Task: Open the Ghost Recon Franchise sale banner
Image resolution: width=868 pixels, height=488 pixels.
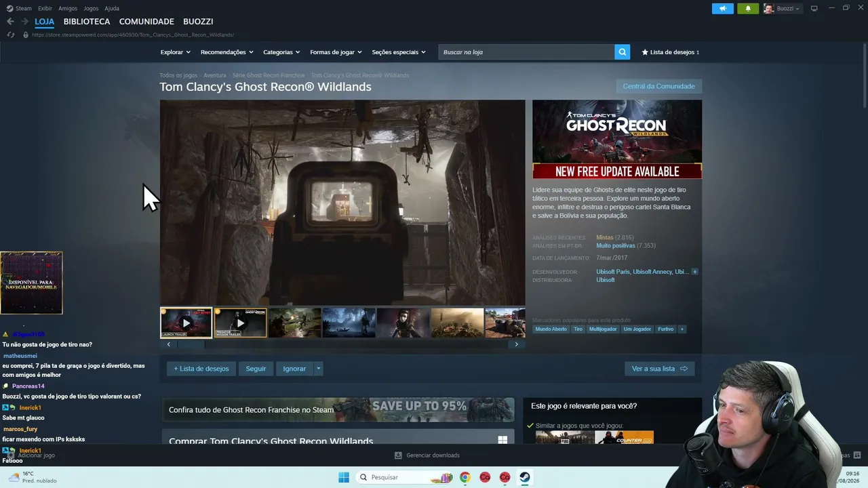Action: coord(338,409)
